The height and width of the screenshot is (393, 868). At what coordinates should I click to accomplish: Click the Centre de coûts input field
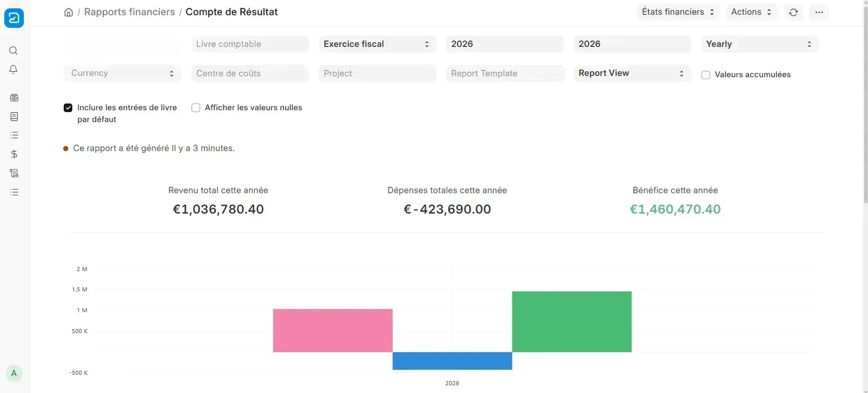[x=250, y=74]
